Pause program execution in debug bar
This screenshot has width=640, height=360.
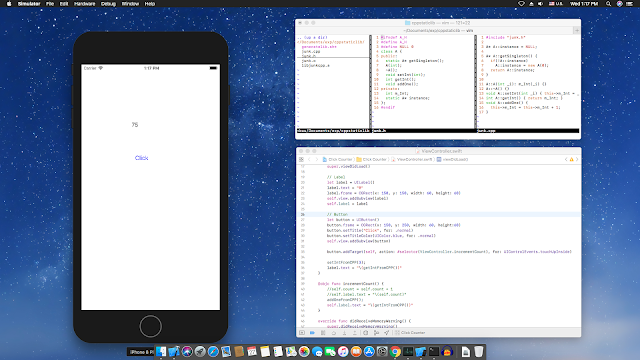click(323, 333)
